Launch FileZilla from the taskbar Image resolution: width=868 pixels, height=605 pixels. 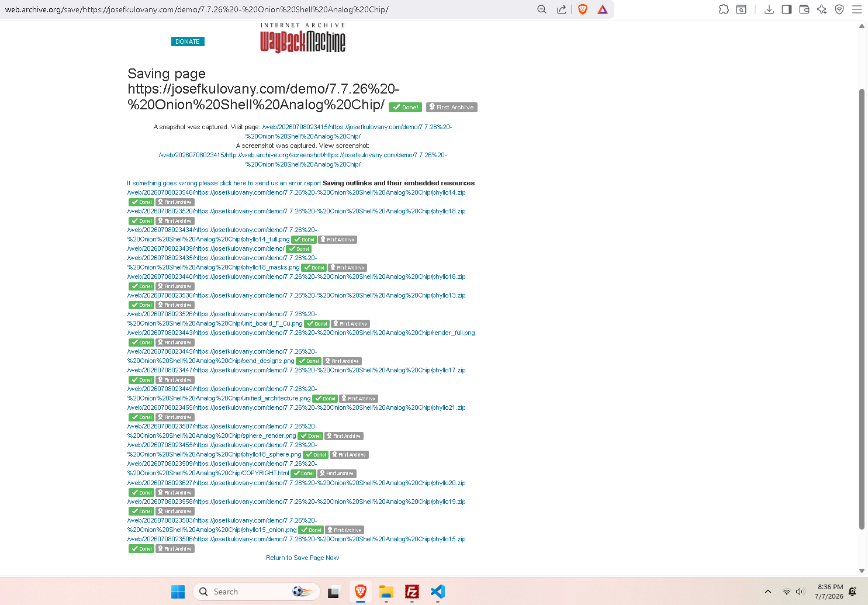(412, 592)
